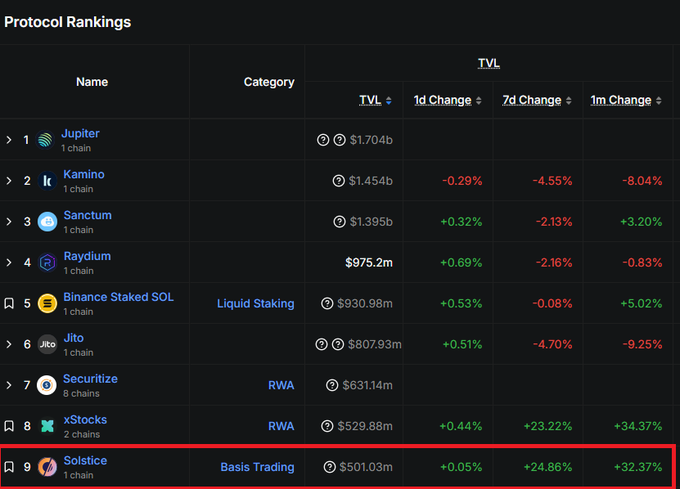Bookmark the xStocks protocol
The height and width of the screenshot is (489, 680).
pos(9,426)
